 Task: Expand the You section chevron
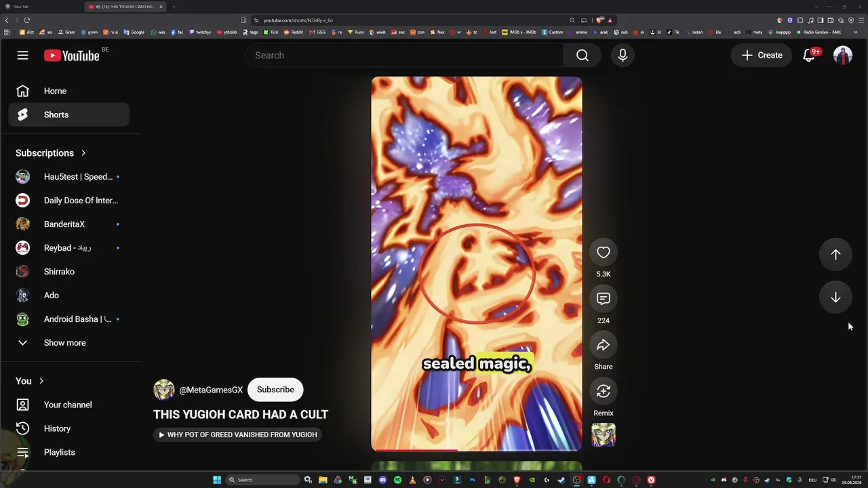pyautogui.click(x=41, y=381)
